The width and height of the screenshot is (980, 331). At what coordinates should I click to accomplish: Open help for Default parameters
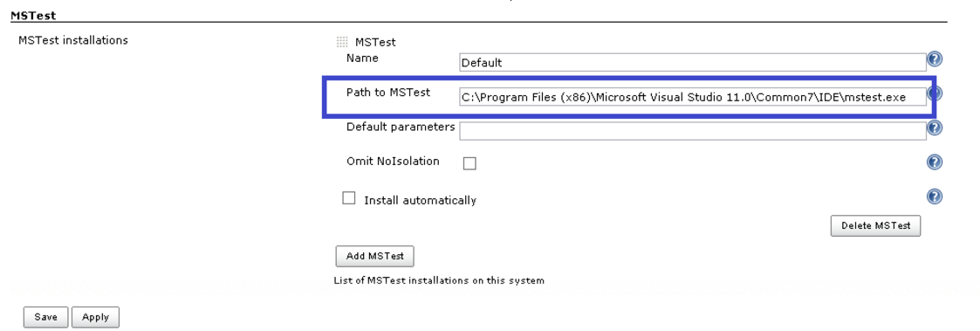934,128
